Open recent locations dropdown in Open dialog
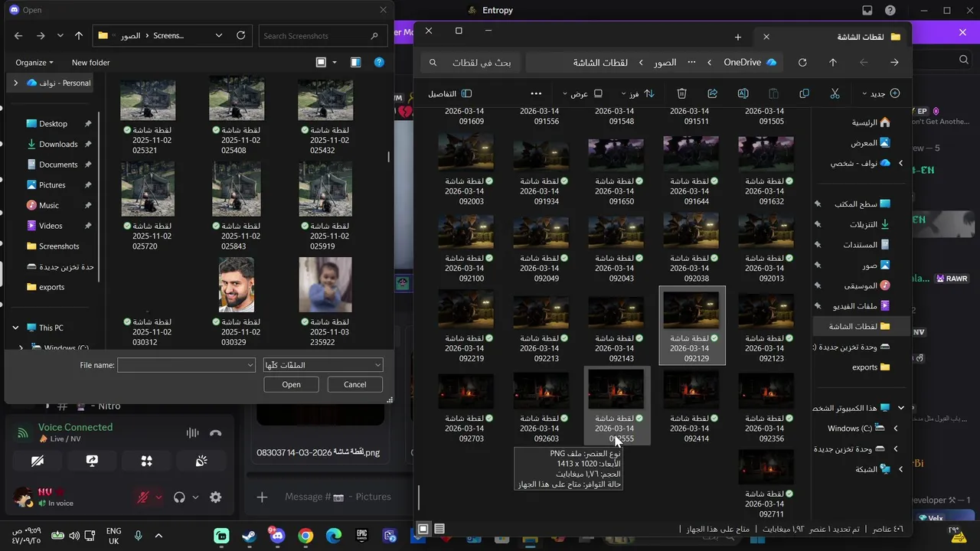Screen dimensions: 980x551 (x=60, y=36)
